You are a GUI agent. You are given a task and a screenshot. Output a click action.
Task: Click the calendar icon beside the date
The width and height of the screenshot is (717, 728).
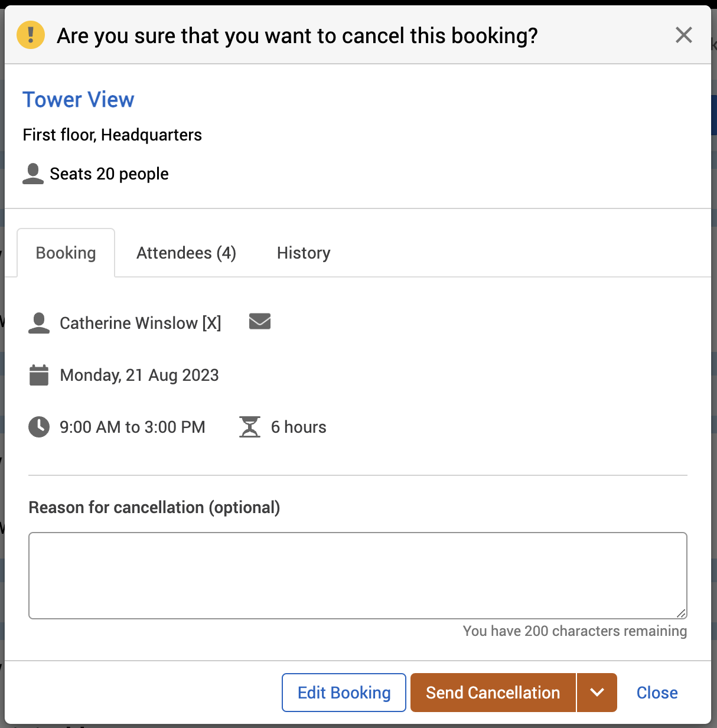tap(39, 375)
